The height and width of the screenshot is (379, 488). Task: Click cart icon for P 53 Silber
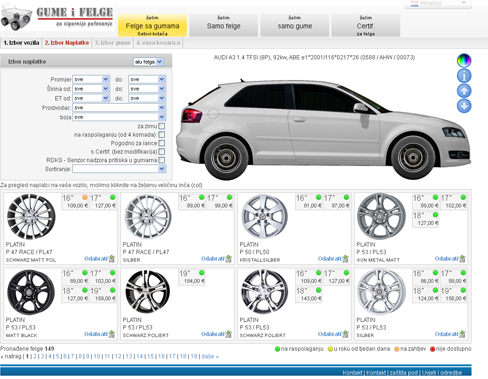coord(462,334)
